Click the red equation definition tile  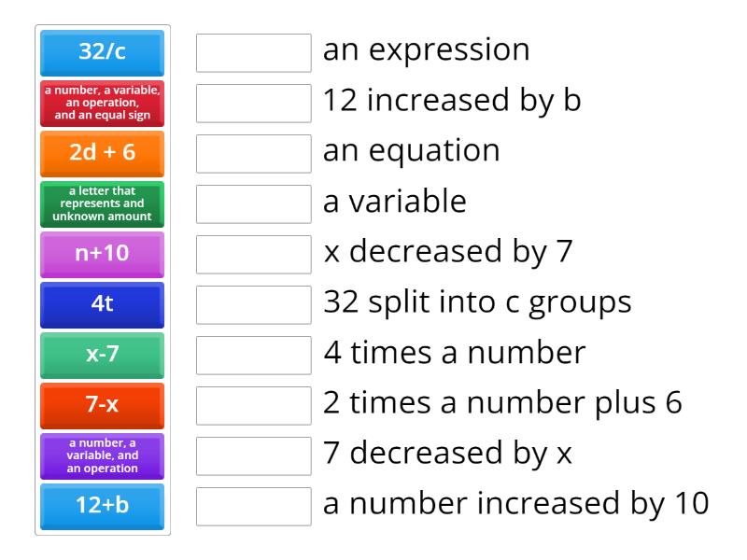101,104
